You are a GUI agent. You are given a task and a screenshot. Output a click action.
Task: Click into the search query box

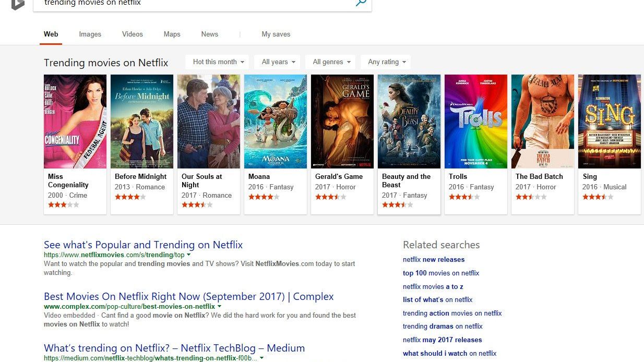[193, 3]
